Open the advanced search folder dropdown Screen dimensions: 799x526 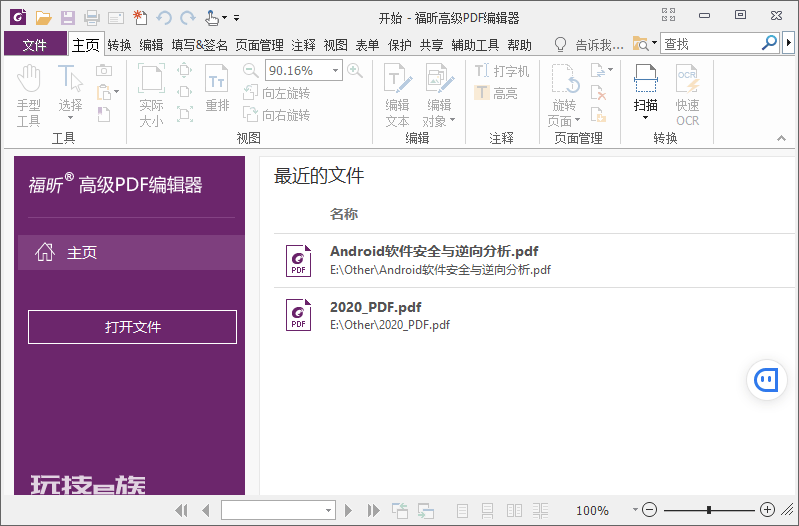pos(645,44)
